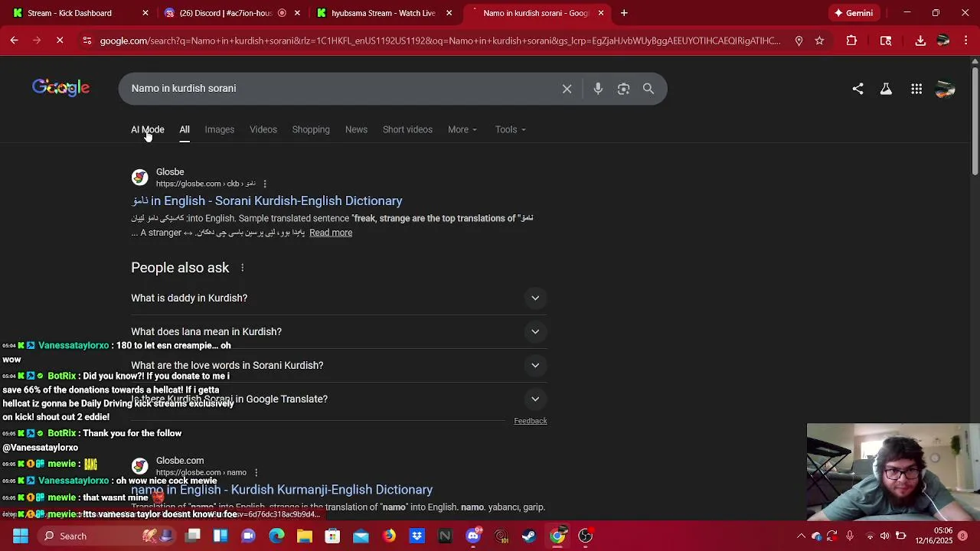Open the Windows Start menu

tap(21, 536)
